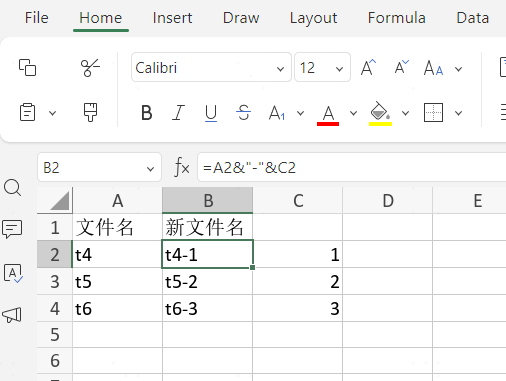Switch to the Formula tab

click(x=397, y=18)
